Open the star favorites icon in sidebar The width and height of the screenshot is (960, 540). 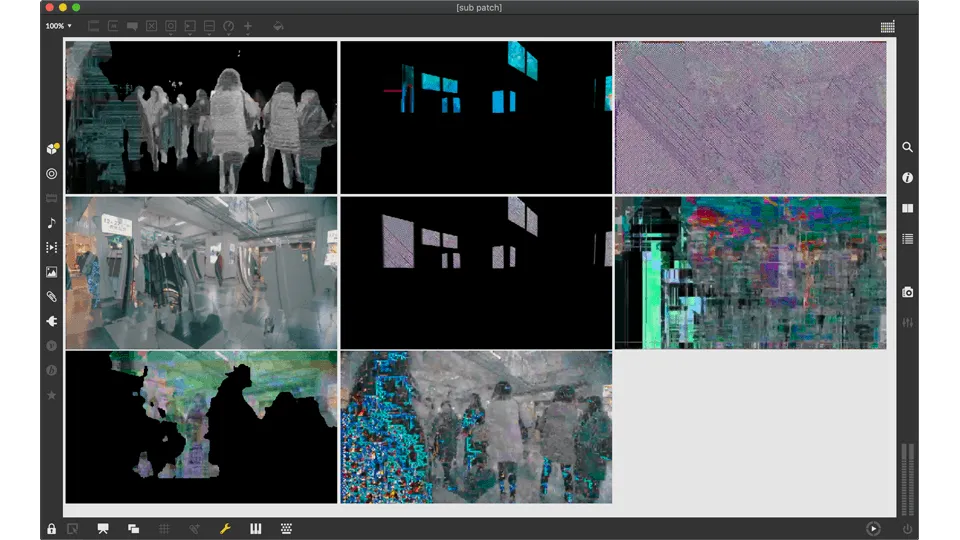point(51,395)
